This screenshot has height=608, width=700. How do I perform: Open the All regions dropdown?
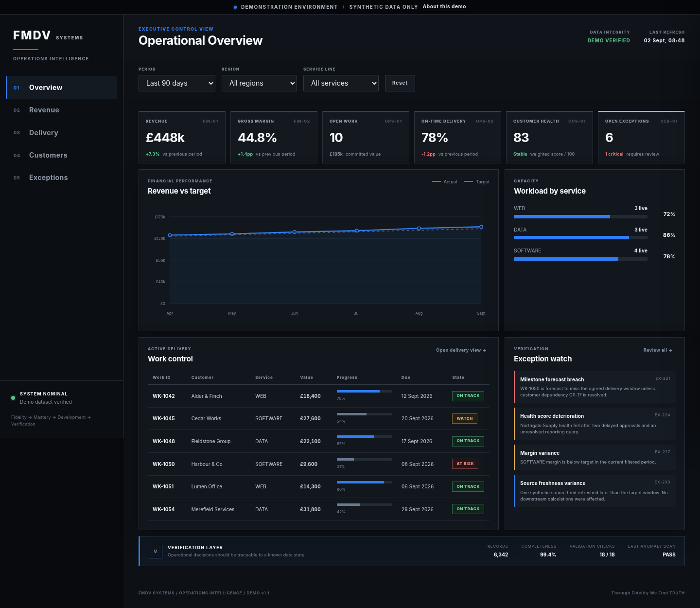259,83
